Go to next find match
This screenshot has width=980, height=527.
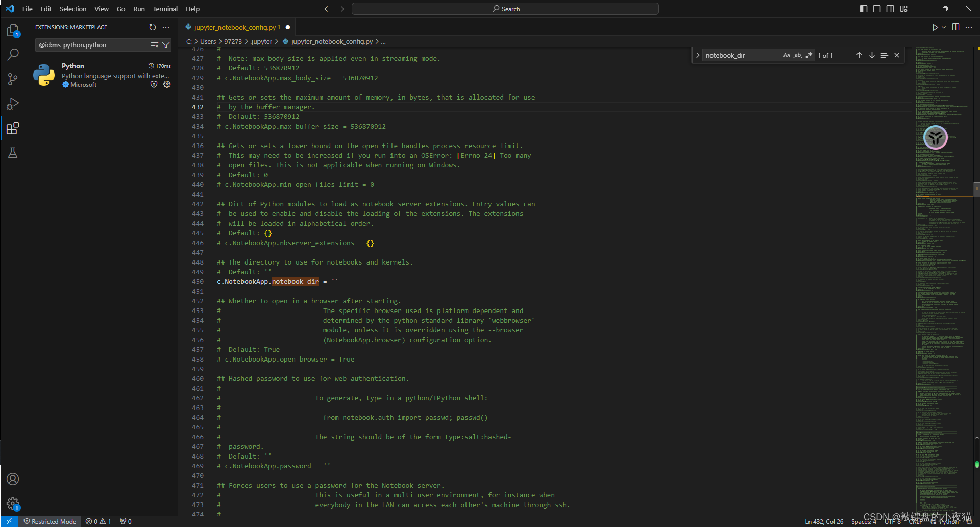[x=872, y=55]
